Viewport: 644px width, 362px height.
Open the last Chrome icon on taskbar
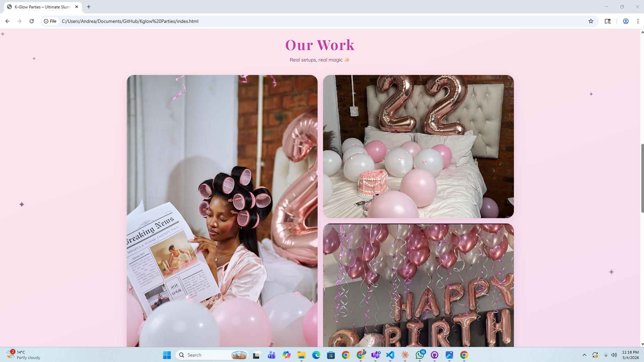click(x=464, y=355)
